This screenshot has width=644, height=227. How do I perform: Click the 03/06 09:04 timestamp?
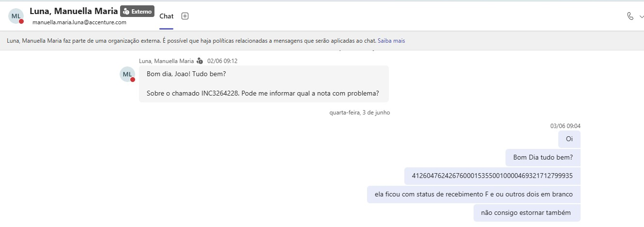(566, 126)
